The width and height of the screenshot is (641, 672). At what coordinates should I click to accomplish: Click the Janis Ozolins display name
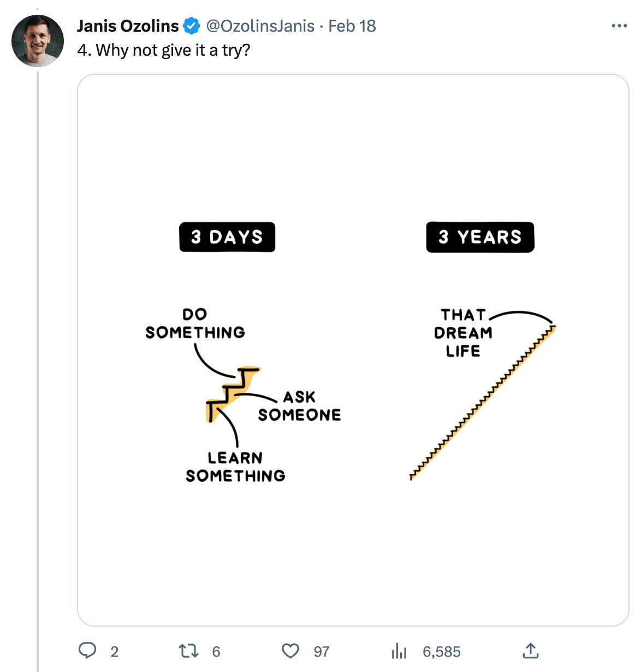click(x=128, y=26)
